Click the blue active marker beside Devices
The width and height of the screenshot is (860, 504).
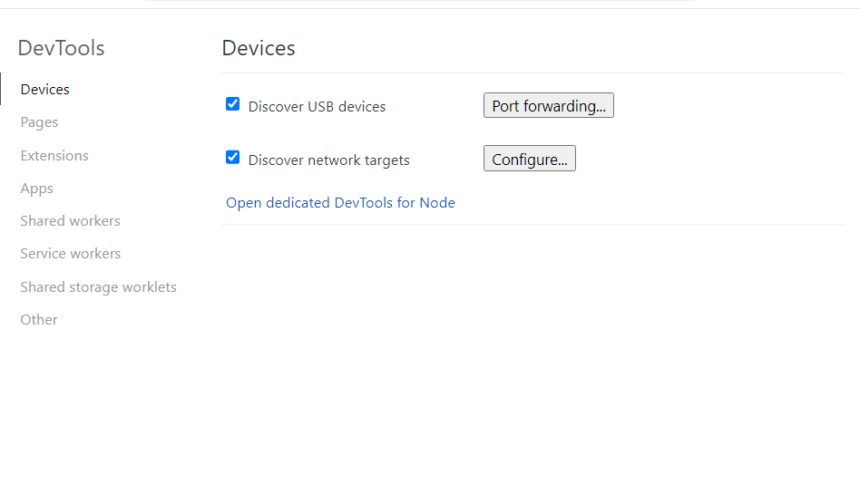click(x=1, y=89)
